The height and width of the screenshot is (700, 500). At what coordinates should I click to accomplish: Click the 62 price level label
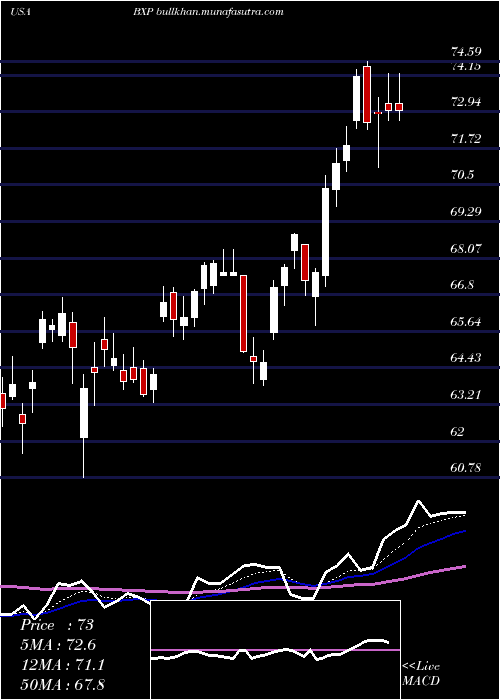(x=458, y=432)
